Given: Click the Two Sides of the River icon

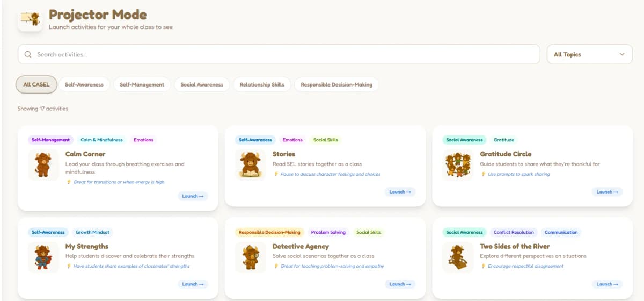Looking at the screenshot, I should point(458,257).
